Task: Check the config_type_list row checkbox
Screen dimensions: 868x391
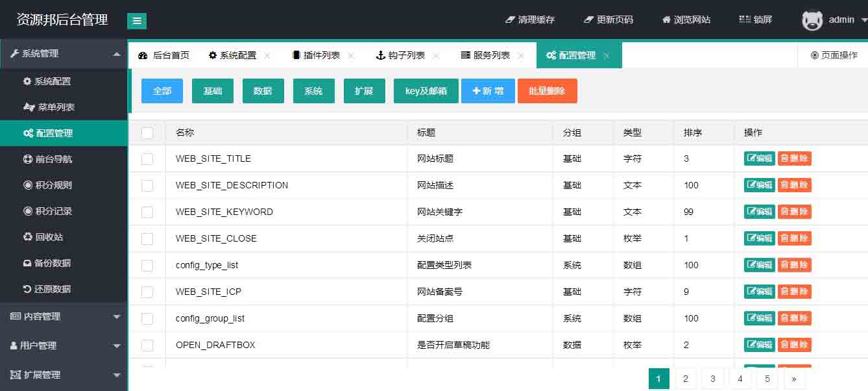Action: [147, 265]
